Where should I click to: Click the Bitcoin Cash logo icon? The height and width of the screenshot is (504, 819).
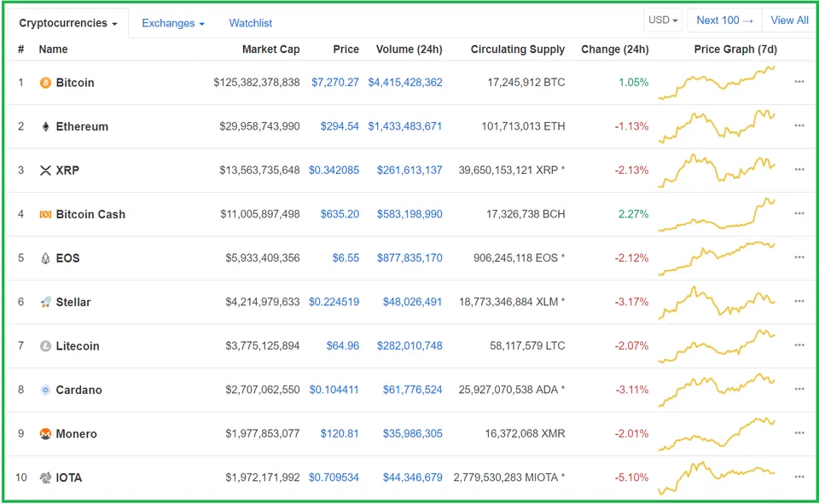pos(45,214)
